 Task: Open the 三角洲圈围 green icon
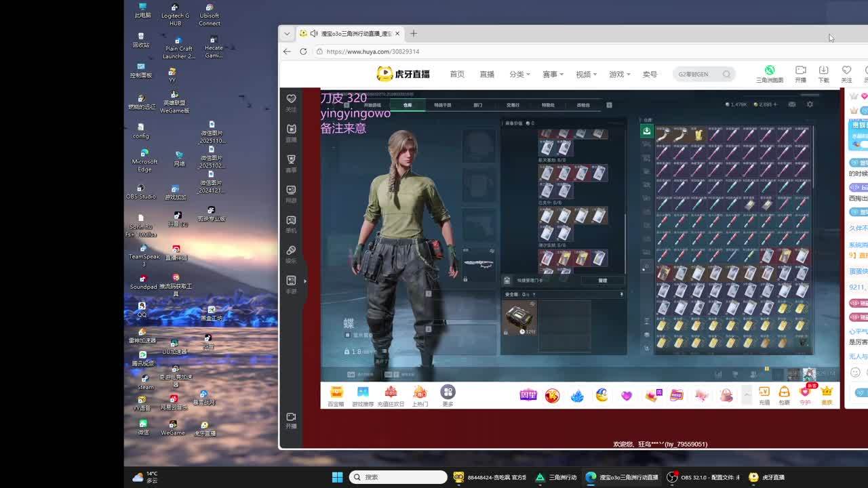(770, 73)
